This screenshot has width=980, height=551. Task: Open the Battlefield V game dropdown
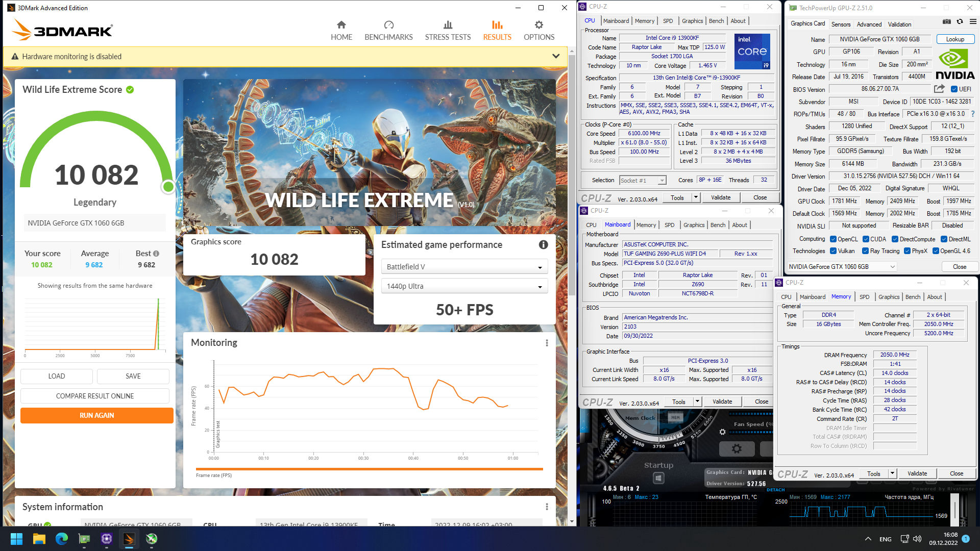coord(464,267)
